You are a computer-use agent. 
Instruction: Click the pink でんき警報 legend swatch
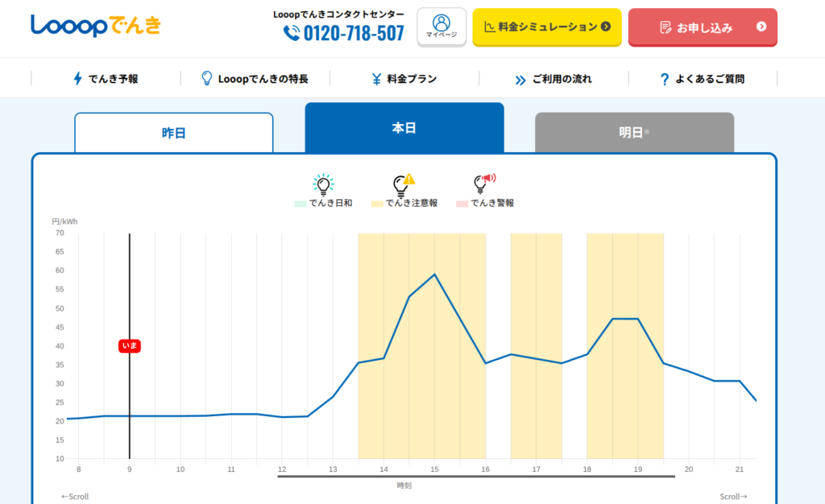[x=462, y=204]
